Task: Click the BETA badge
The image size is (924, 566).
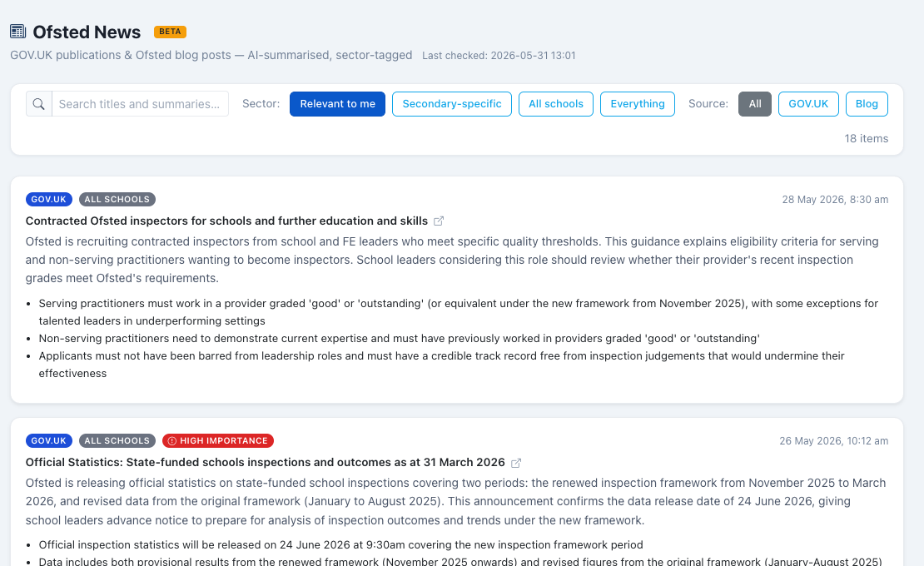Action: (170, 32)
